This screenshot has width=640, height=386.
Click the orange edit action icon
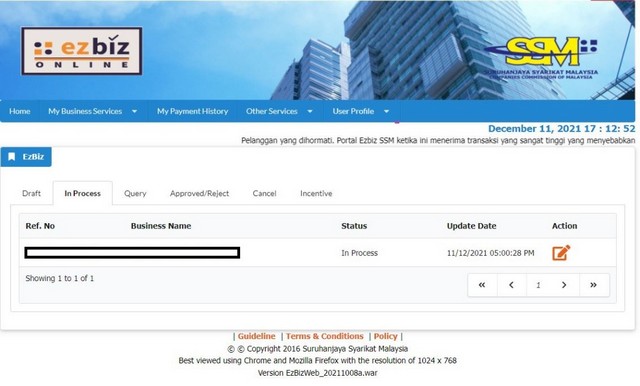click(x=561, y=253)
